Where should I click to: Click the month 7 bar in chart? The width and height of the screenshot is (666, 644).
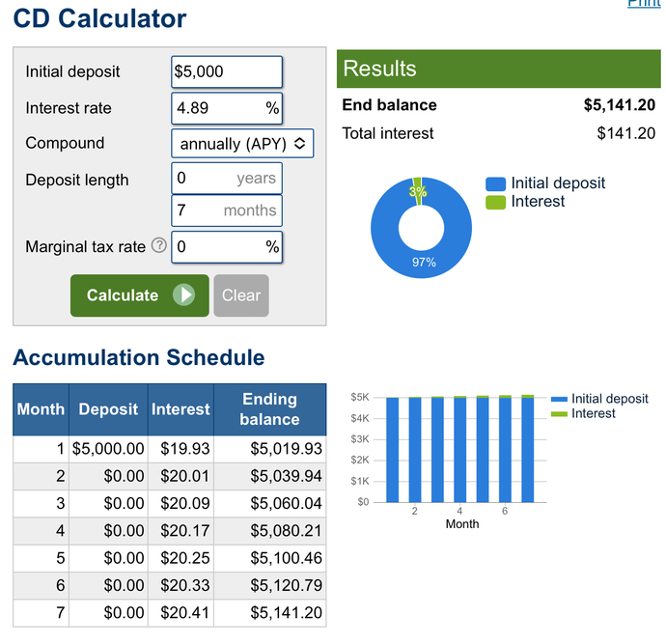pos(528,449)
